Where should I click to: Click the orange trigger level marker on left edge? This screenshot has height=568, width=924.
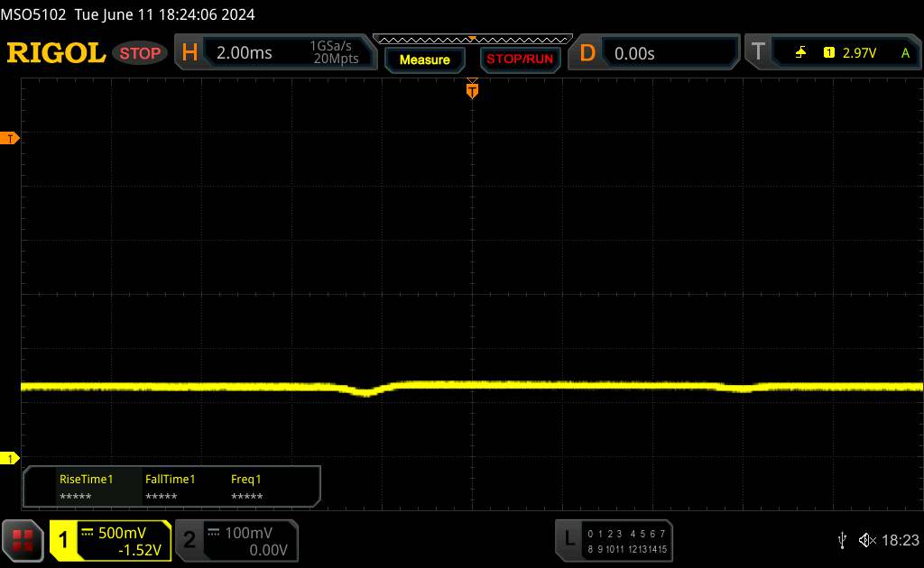pyautogui.click(x=10, y=138)
